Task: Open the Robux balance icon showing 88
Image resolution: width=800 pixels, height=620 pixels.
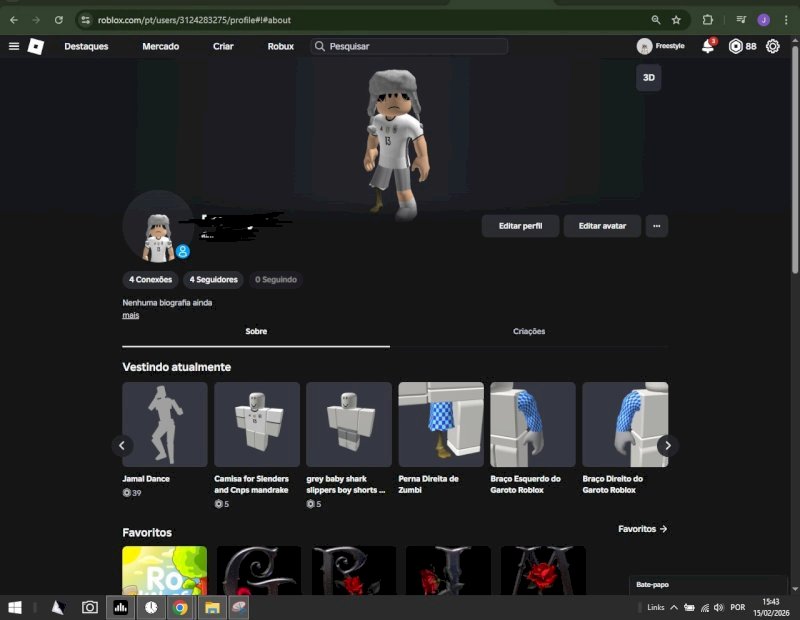Action: tap(736, 46)
